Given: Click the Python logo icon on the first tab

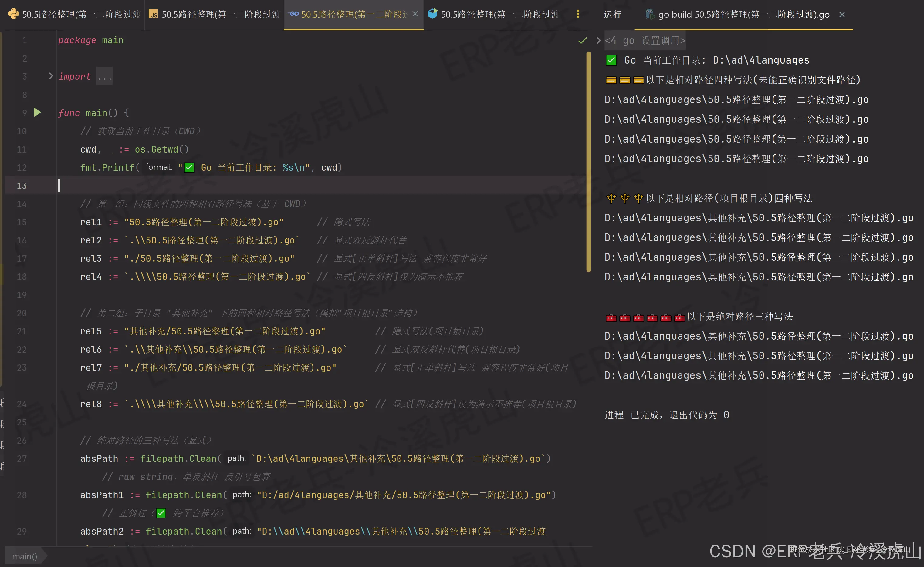Looking at the screenshot, I should point(13,14).
